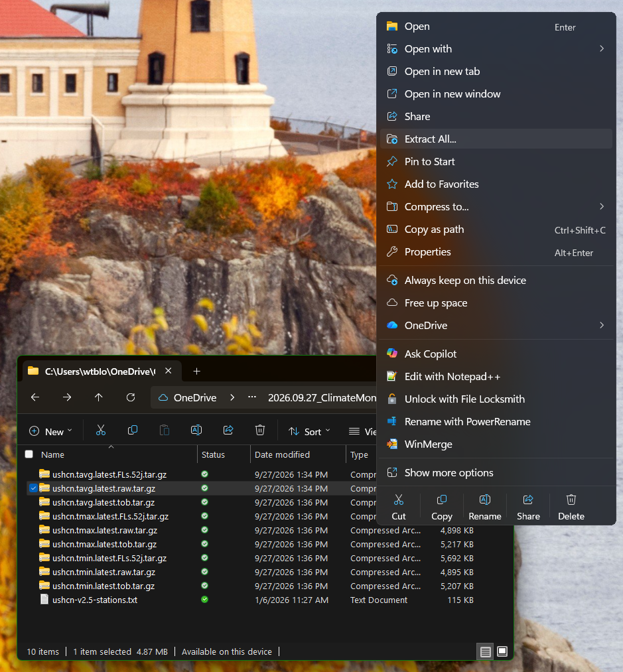Click the Date modified column header
The width and height of the screenshot is (623, 672).
pyautogui.click(x=282, y=454)
